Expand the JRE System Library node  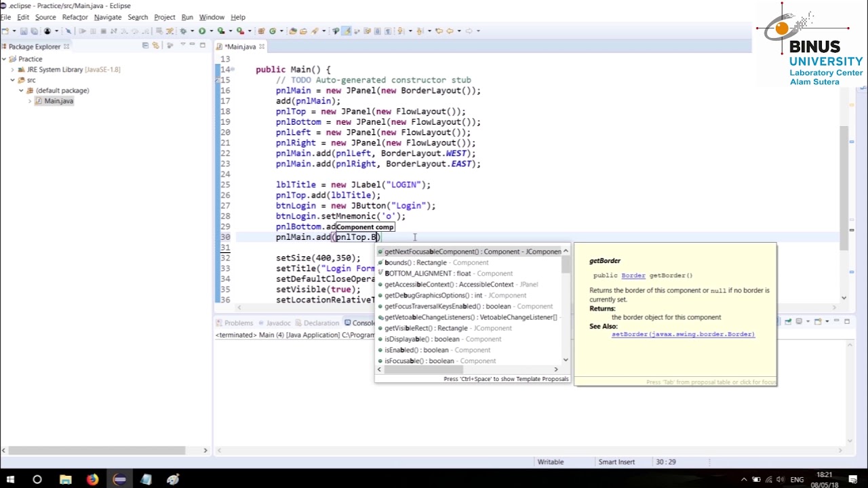(13, 69)
